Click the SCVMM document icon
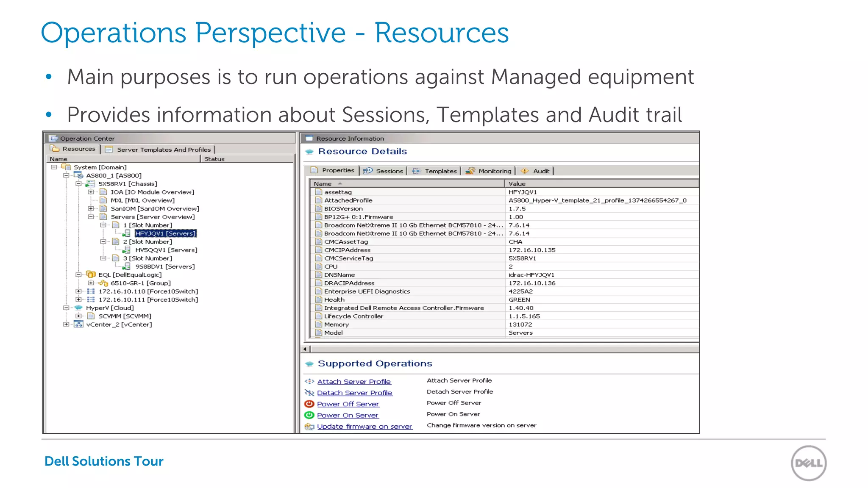The image size is (868, 488). (x=91, y=316)
